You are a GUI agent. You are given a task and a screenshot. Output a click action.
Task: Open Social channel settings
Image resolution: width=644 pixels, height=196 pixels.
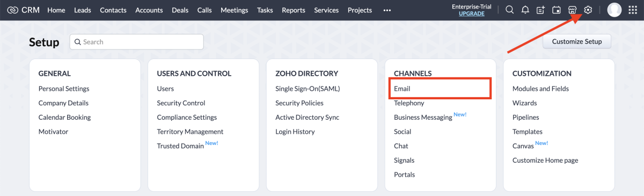402,132
